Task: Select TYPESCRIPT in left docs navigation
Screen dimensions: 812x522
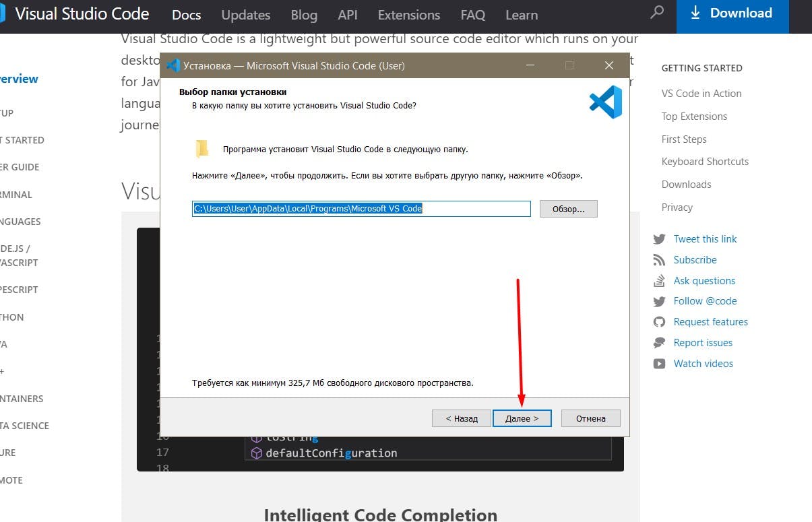Action: coord(19,290)
